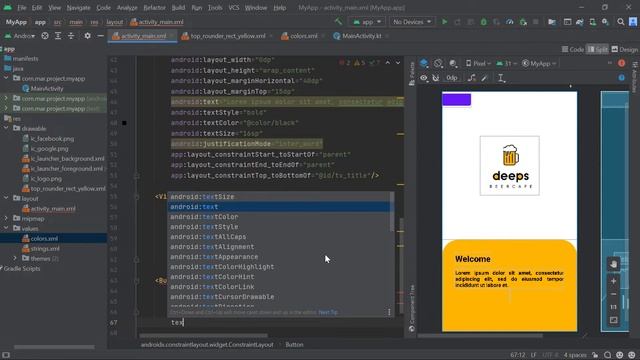Open the MyApp theme dropdown
Viewport: 640px width, 360px height.
coord(539,64)
